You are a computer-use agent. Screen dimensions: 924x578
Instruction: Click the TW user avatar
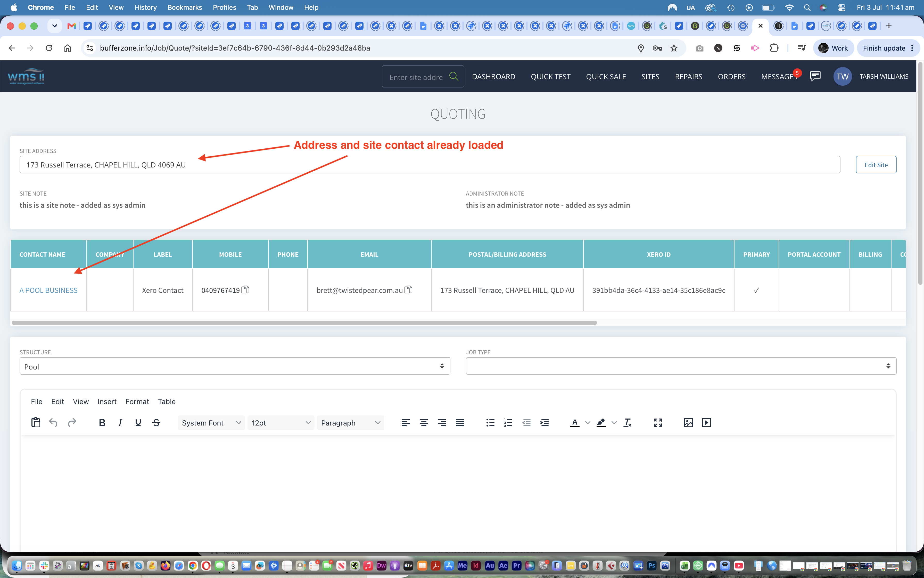click(842, 76)
